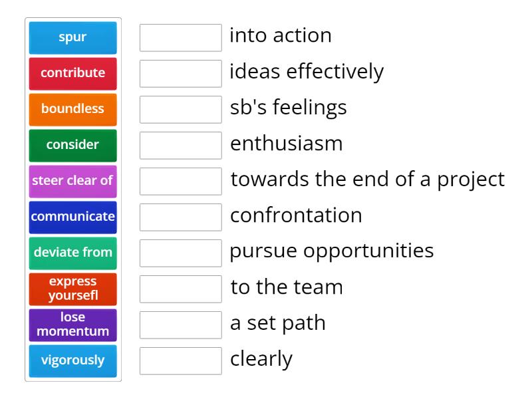Pick the 'express yoursefl' tile

(x=72, y=289)
